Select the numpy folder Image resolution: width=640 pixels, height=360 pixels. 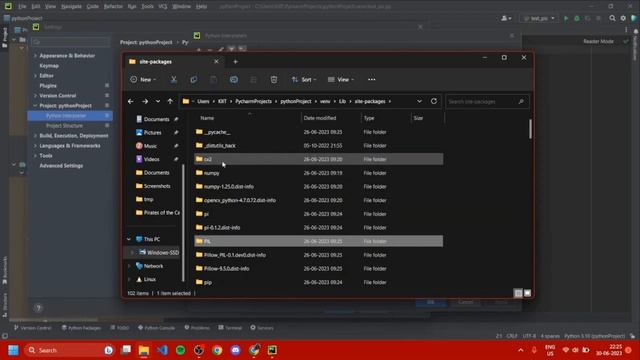318,173
